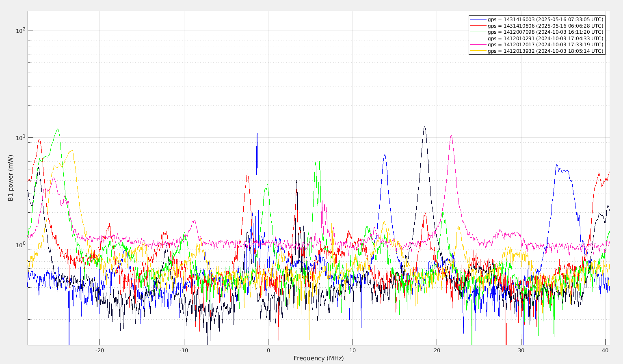The height and width of the screenshot is (364, 623).
Task: Click the -10 tick label on x-axis
Action: (x=184, y=350)
